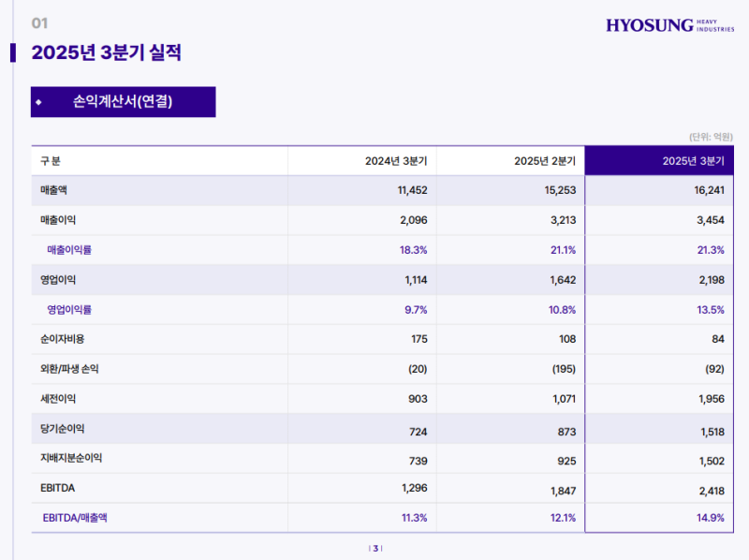Click the 매출액 row label
This screenshot has width=749, height=560.
[54, 190]
